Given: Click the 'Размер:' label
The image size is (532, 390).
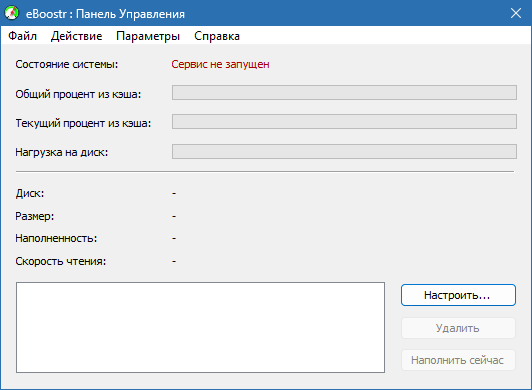Looking at the screenshot, I should [x=35, y=216].
